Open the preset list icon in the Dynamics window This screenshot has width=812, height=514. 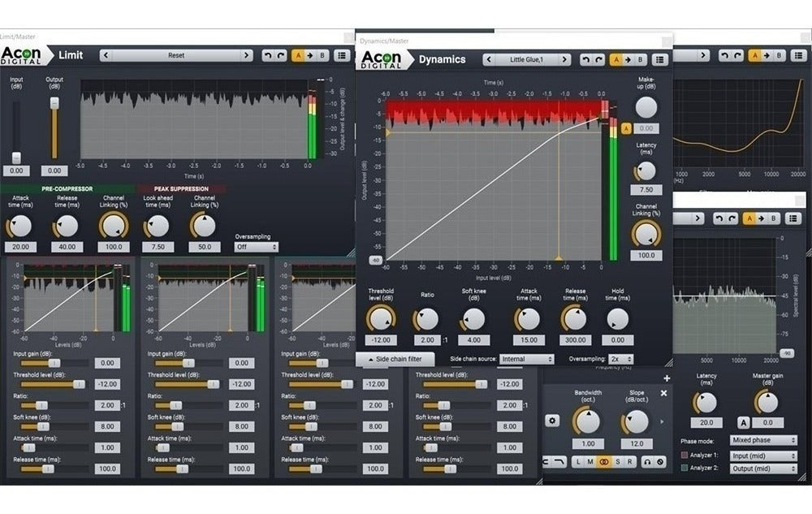[x=660, y=59]
